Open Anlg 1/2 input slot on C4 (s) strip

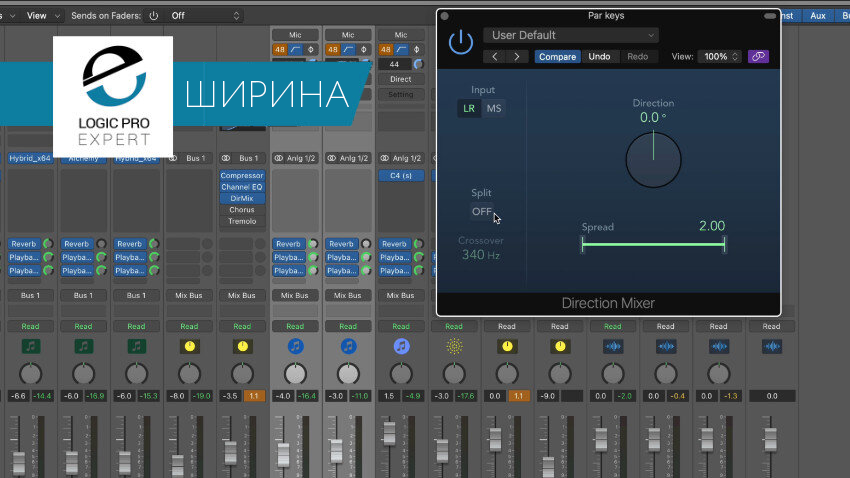tap(401, 158)
